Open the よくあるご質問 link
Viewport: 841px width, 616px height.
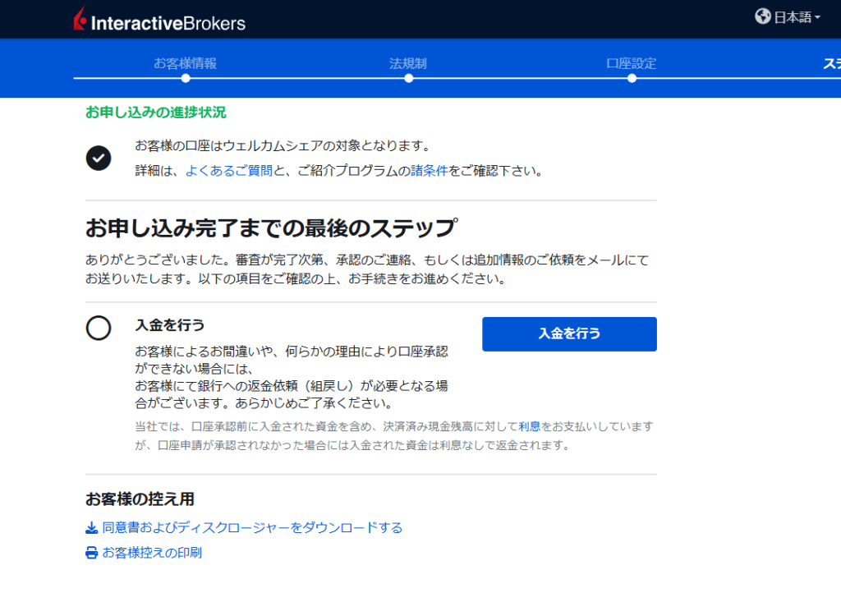point(229,171)
